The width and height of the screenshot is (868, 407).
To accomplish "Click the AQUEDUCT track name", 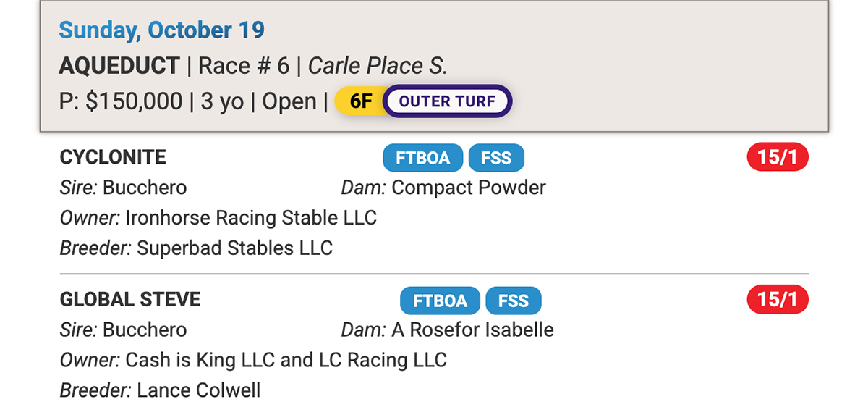I will [x=119, y=66].
